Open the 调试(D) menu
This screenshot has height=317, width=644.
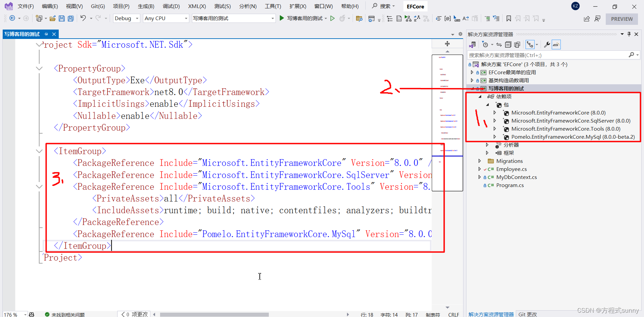[171, 6]
